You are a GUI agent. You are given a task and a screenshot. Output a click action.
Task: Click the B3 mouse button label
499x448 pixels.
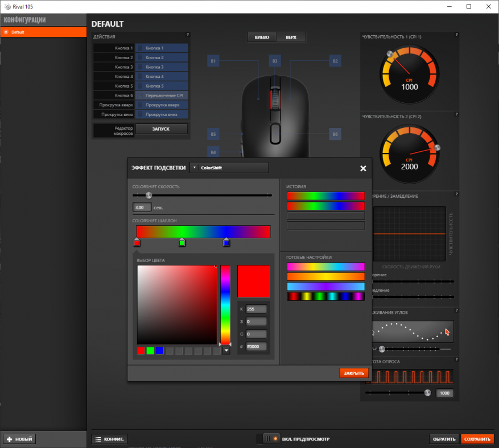tap(275, 61)
